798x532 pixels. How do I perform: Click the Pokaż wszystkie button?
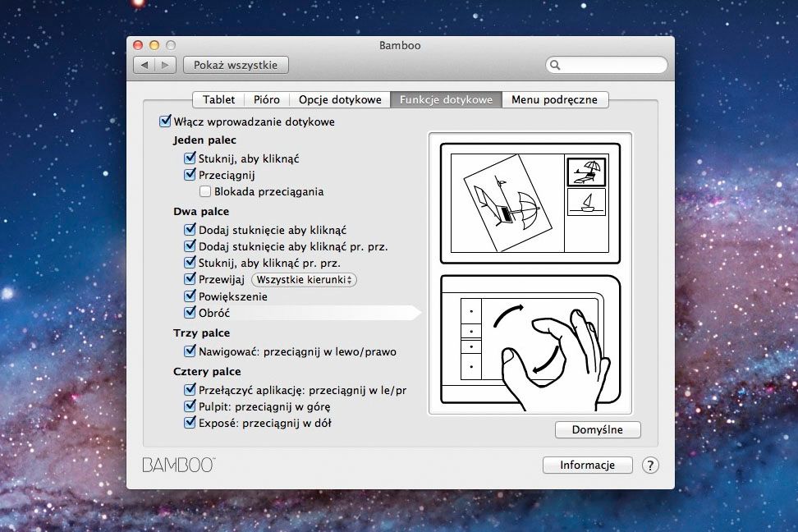pyautogui.click(x=236, y=65)
